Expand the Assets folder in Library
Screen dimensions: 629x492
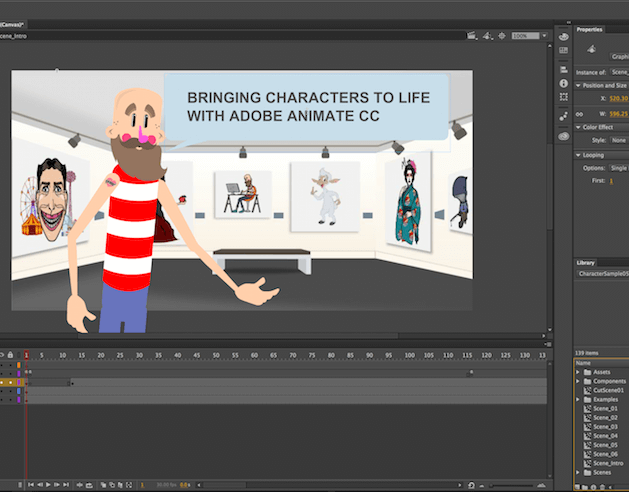(x=578, y=372)
